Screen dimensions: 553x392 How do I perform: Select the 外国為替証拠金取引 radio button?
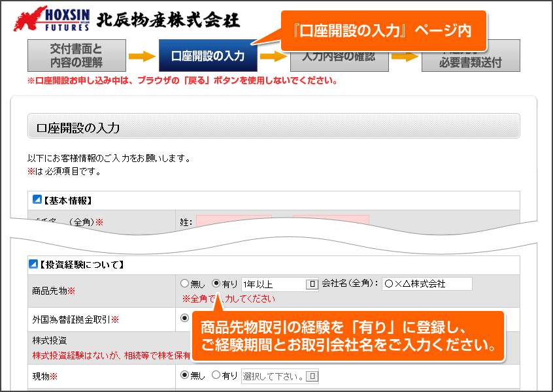click(x=184, y=319)
